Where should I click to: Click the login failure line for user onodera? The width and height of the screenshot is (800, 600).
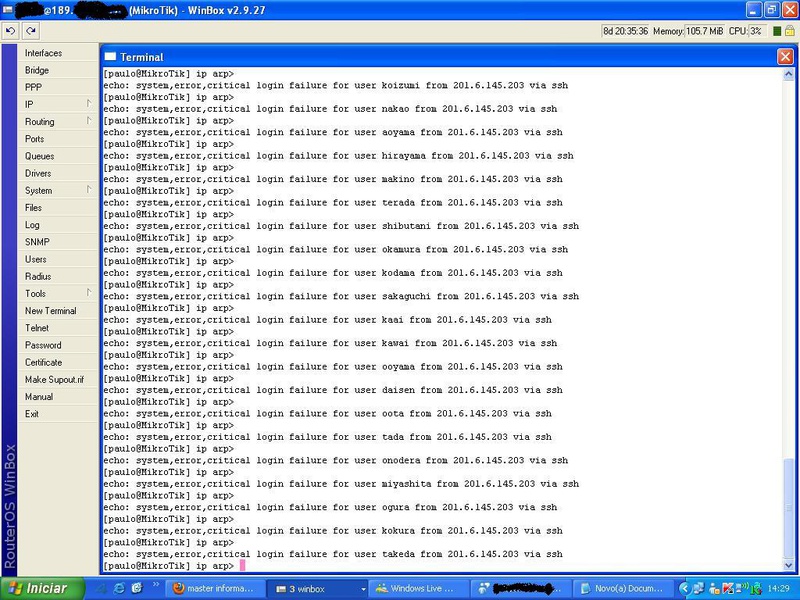point(336,460)
